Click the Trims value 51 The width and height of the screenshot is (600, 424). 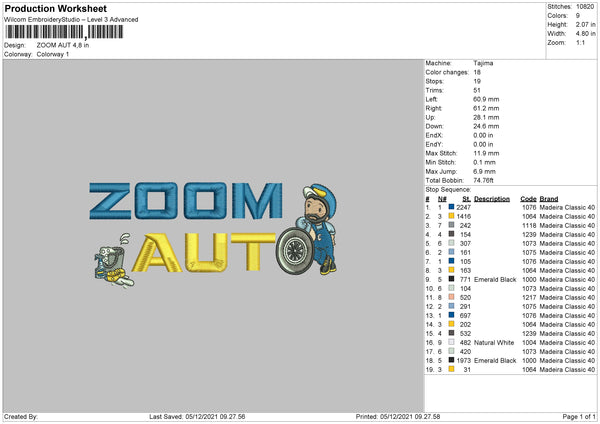pos(477,90)
